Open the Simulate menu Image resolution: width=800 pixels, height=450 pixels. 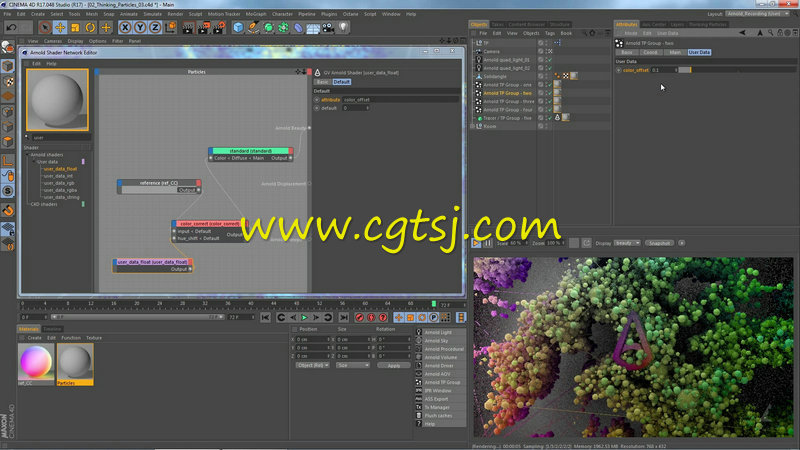click(x=152, y=14)
